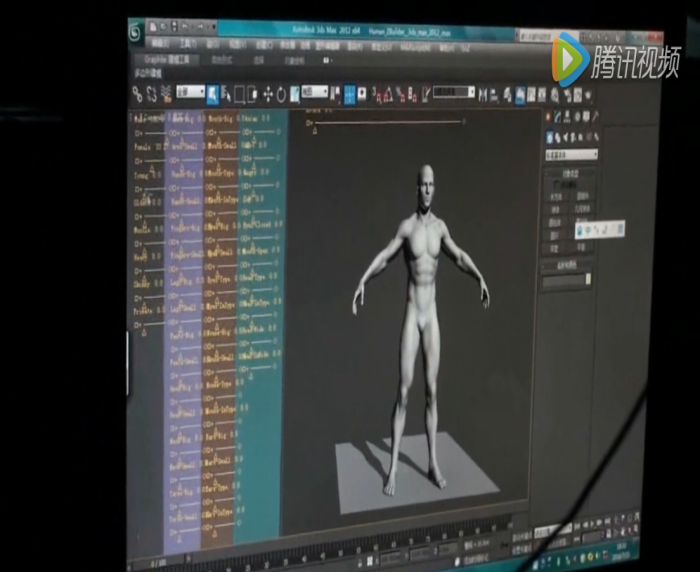Expand the Standard Primitives category dropdown
The height and width of the screenshot is (572, 700).
coord(572,154)
